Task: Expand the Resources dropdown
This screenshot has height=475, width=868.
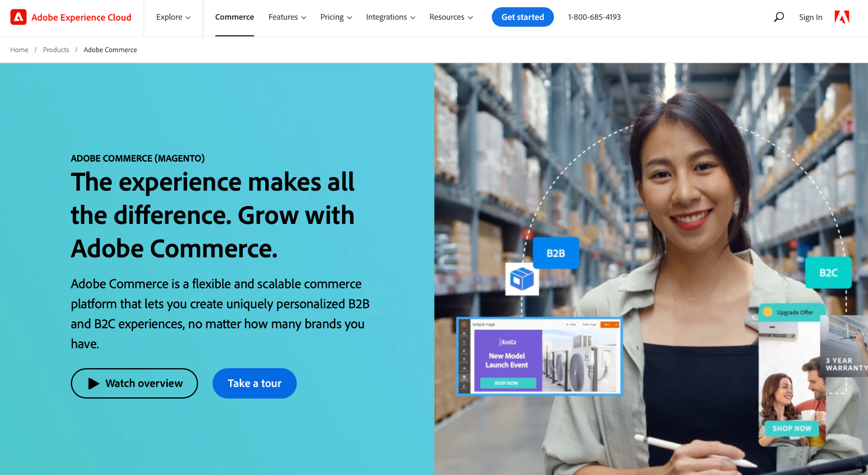Action: pyautogui.click(x=451, y=17)
